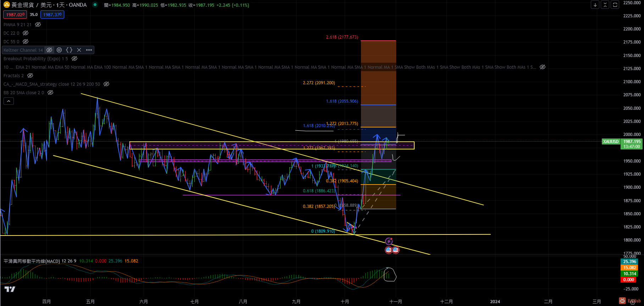
Task: Maximize the chart pane
Action: coord(615,5)
